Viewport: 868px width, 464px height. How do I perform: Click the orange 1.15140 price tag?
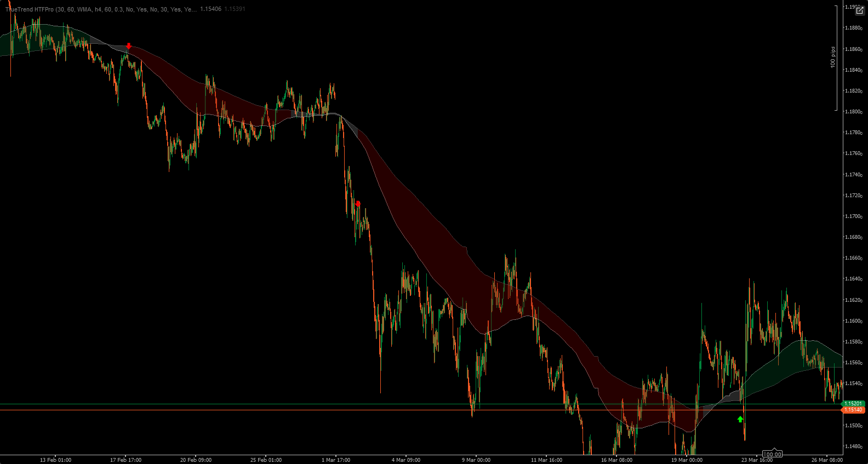pyautogui.click(x=853, y=410)
